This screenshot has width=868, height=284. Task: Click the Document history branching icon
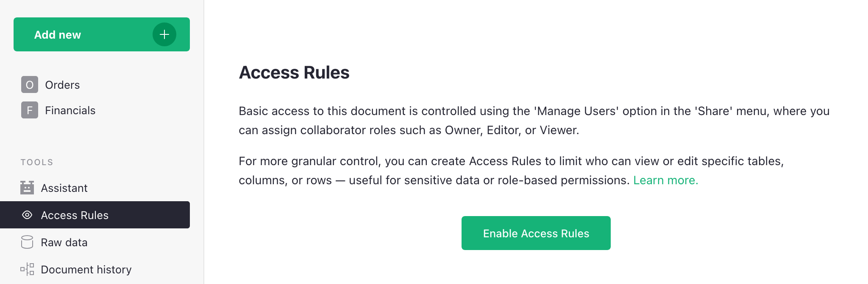pos(27,269)
